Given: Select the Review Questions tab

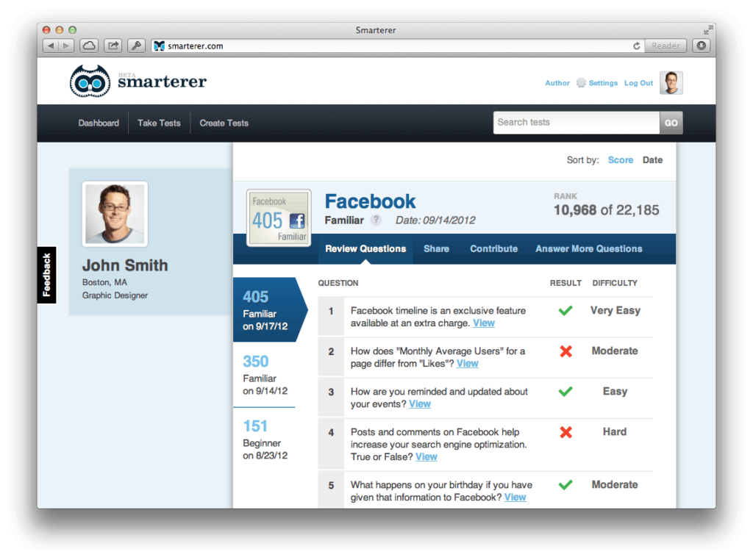Looking at the screenshot, I should pos(365,248).
